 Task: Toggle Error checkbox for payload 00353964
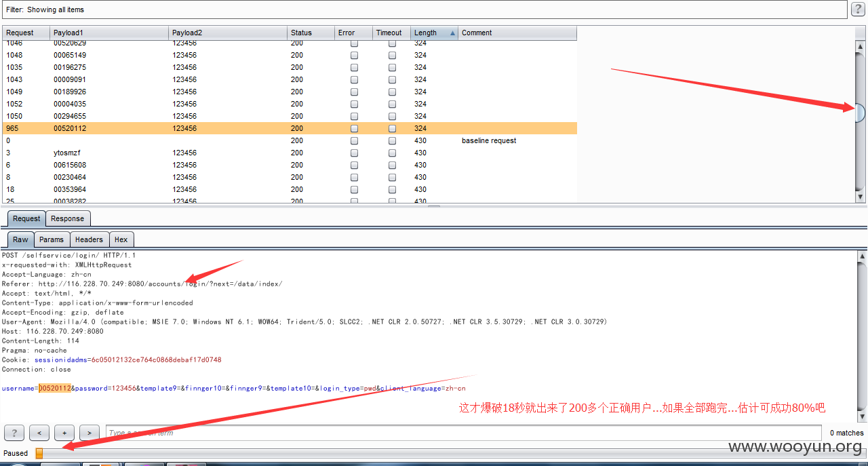[x=354, y=189]
